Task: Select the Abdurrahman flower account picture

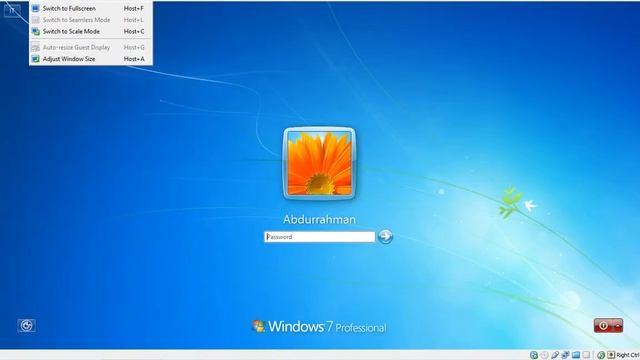Action: point(319,163)
